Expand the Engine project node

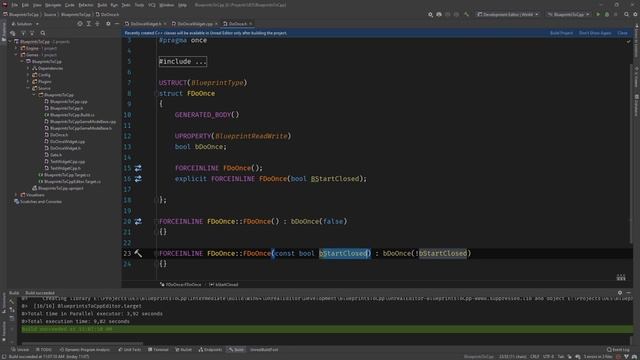pyautogui.click(x=16, y=48)
